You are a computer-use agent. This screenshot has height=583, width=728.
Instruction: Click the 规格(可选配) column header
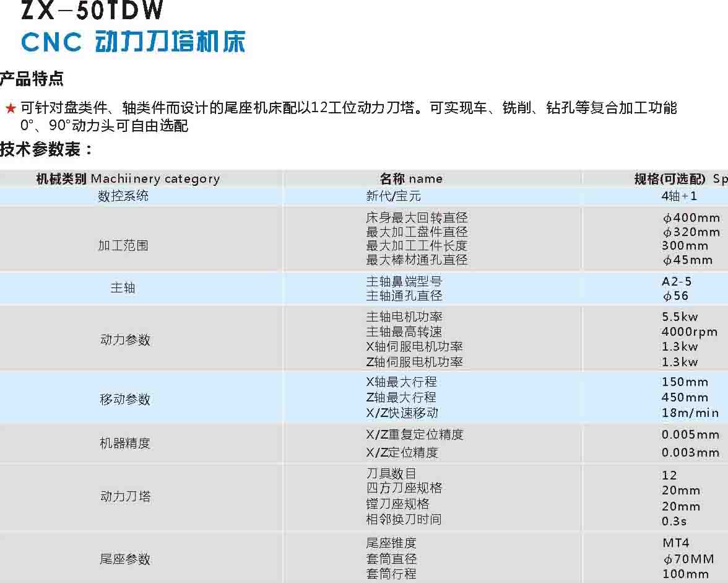[x=679, y=179]
